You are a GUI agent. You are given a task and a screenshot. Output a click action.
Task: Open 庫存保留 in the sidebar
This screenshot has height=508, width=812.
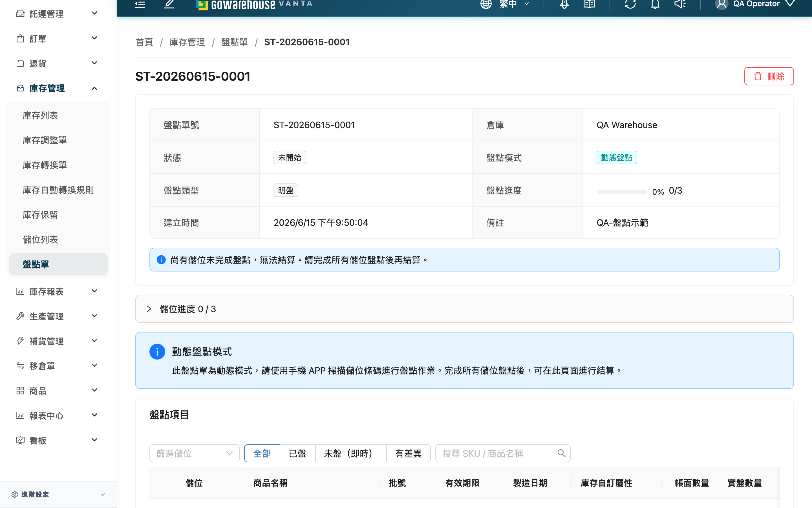[x=40, y=215]
